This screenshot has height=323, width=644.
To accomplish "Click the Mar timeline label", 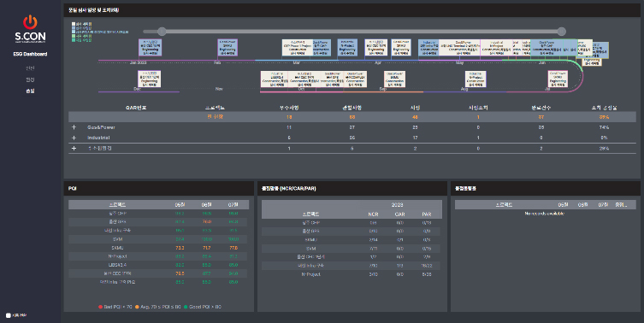I will [296, 62].
